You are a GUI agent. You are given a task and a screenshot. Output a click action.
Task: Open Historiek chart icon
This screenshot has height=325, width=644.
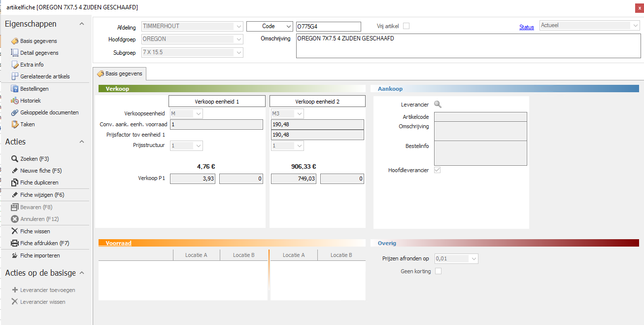15,101
